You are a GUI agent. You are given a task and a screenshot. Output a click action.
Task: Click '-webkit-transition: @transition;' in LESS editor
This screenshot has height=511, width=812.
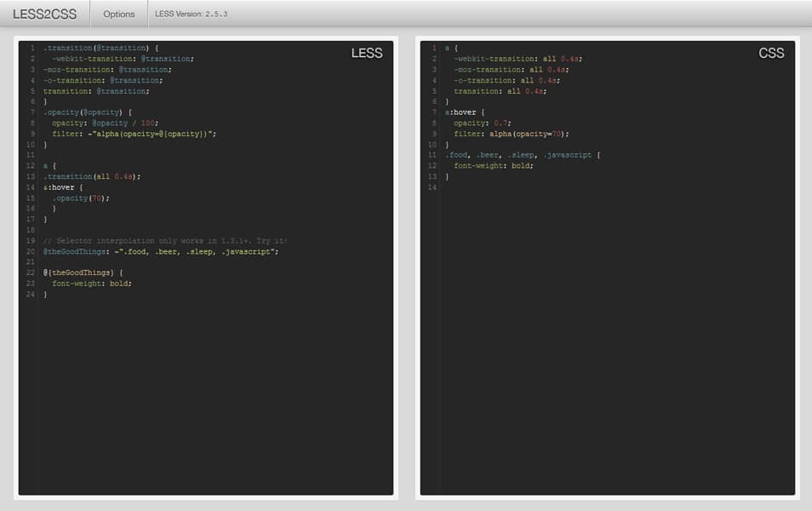click(123, 59)
